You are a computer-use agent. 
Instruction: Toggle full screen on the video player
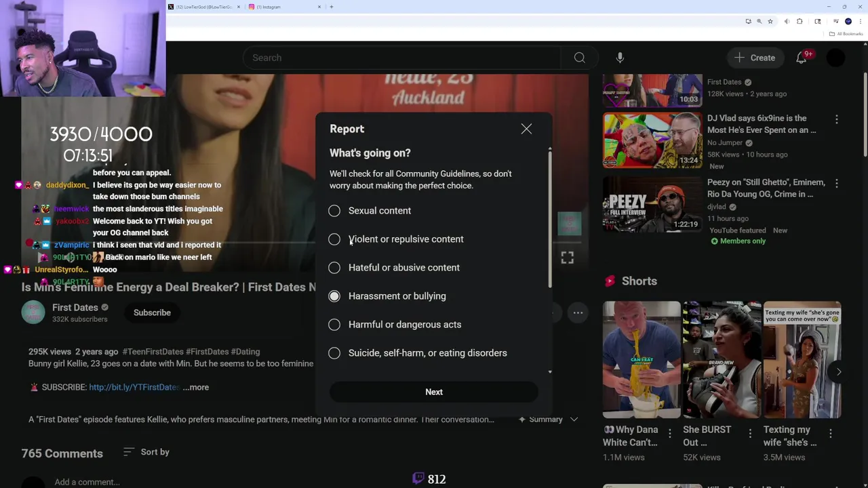point(567,258)
